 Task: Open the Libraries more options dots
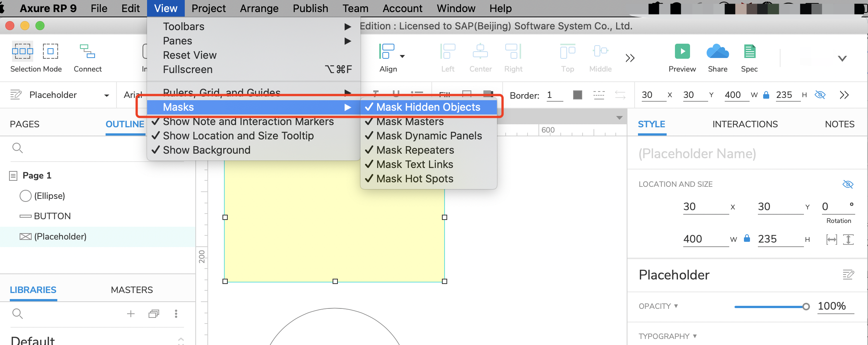tap(176, 314)
